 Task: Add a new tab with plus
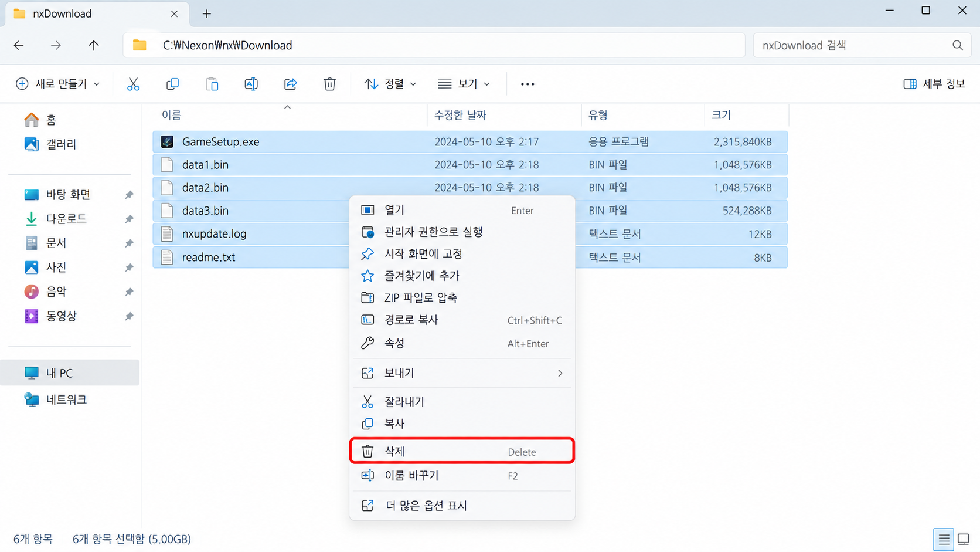207,13
